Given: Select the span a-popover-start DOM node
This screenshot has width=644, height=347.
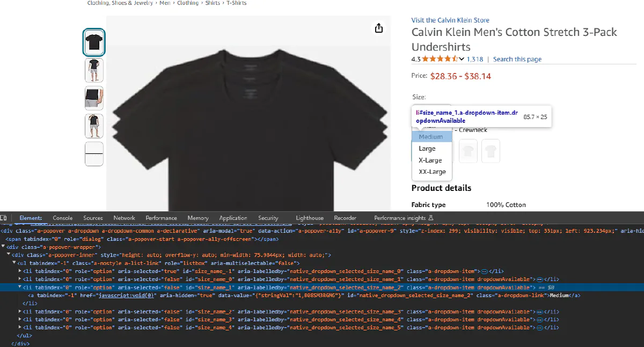Looking at the screenshot, I should (143, 239).
